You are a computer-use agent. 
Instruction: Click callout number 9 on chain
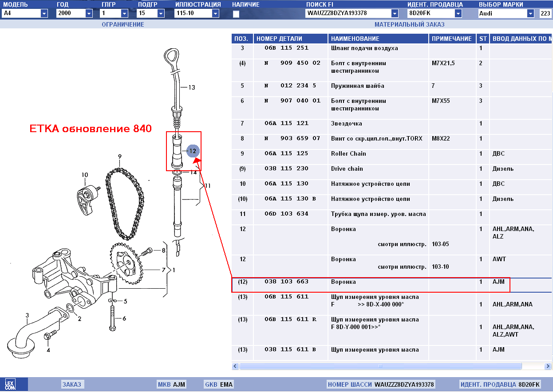point(119,157)
